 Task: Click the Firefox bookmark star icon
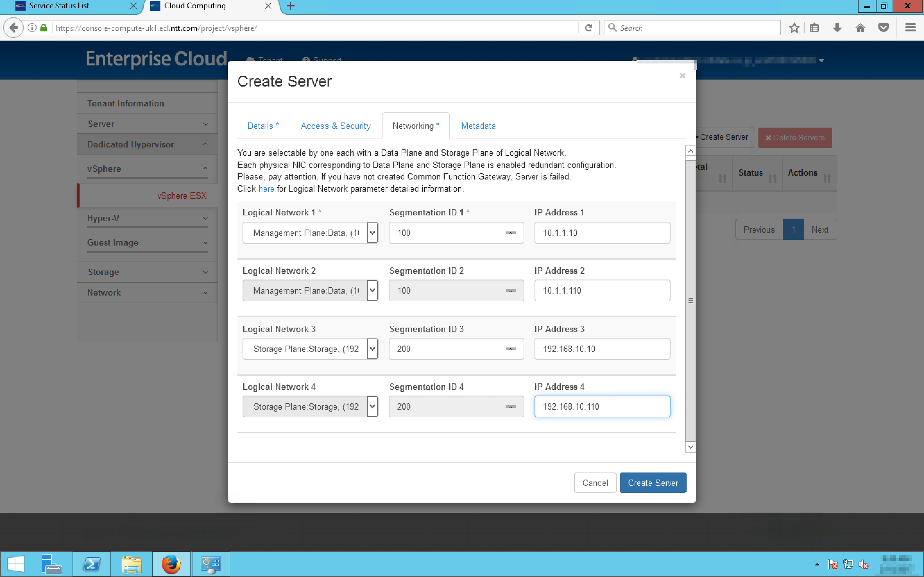[x=794, y=28]
